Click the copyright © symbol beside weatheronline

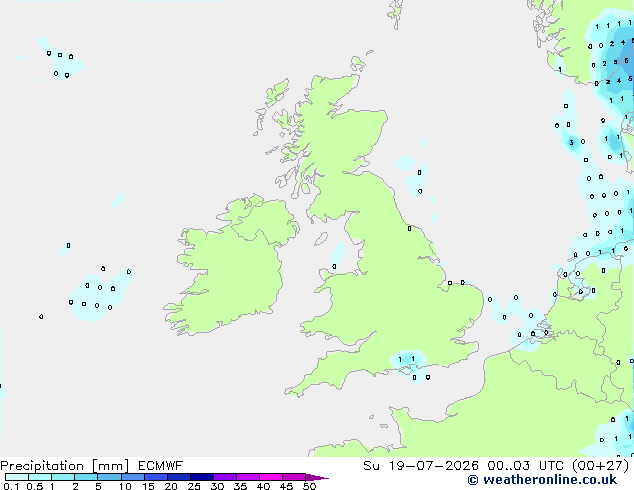coord(473,480)
